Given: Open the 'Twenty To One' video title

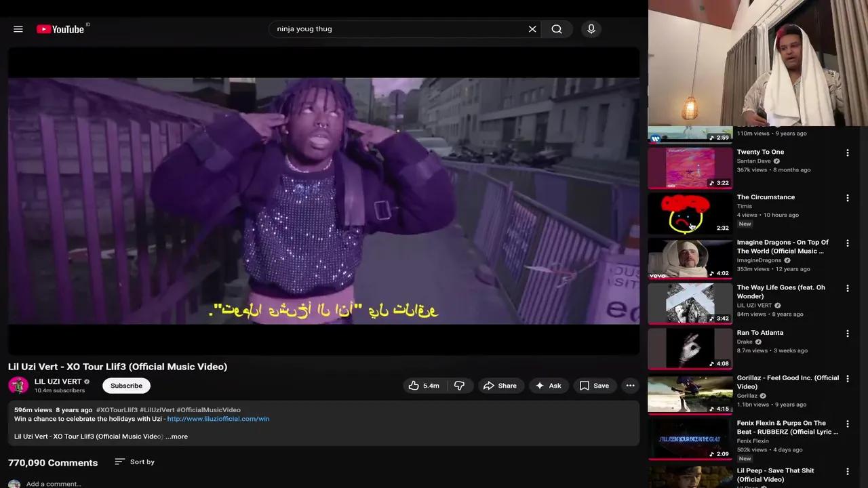Looking at the screenshot, I should pos(760,152).
